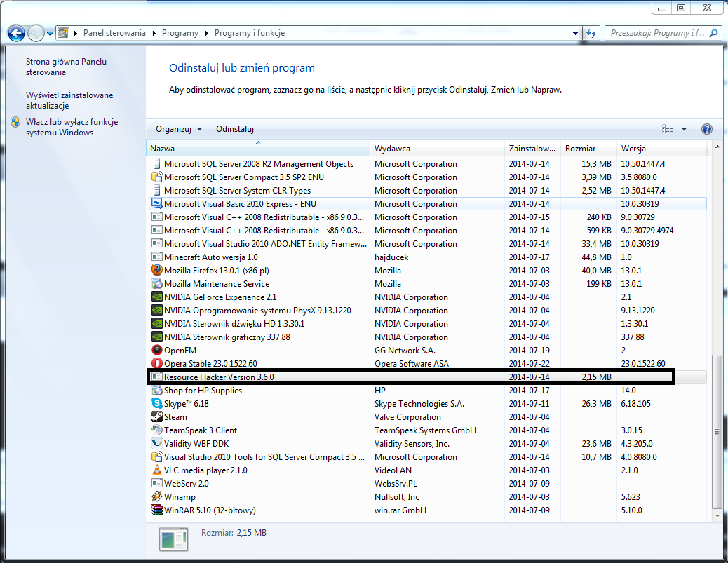728x563 pixels.
Task: Select Visual Studio 2010 Tools for SQL Server
Action: pyautogui.click(x=426, y=456)
